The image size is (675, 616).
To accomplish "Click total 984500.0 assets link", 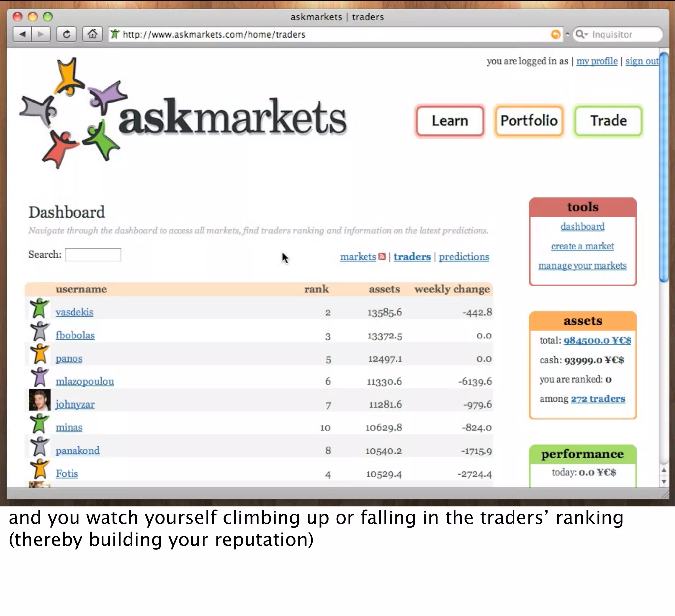I will (x=597, y=340).
